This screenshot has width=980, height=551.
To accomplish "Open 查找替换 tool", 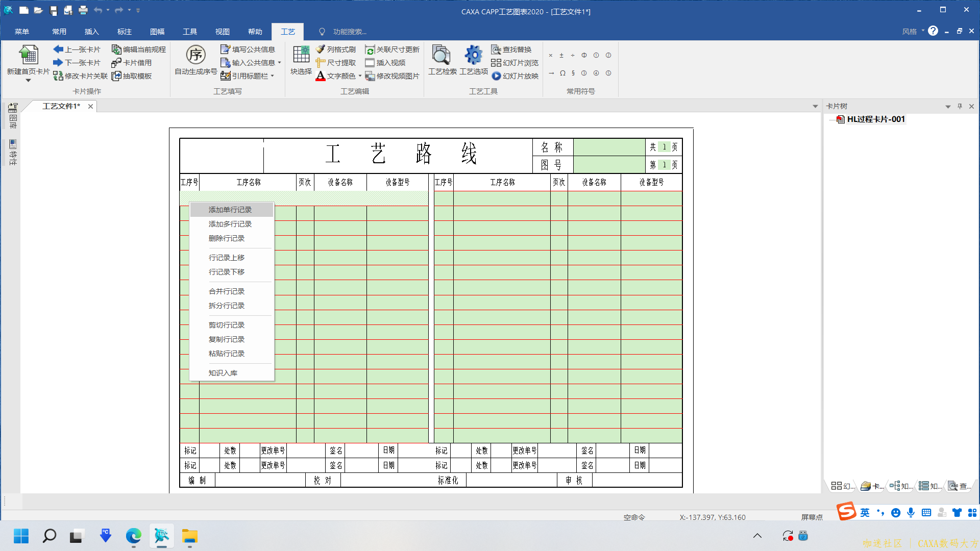I will (x=511, y=49).
